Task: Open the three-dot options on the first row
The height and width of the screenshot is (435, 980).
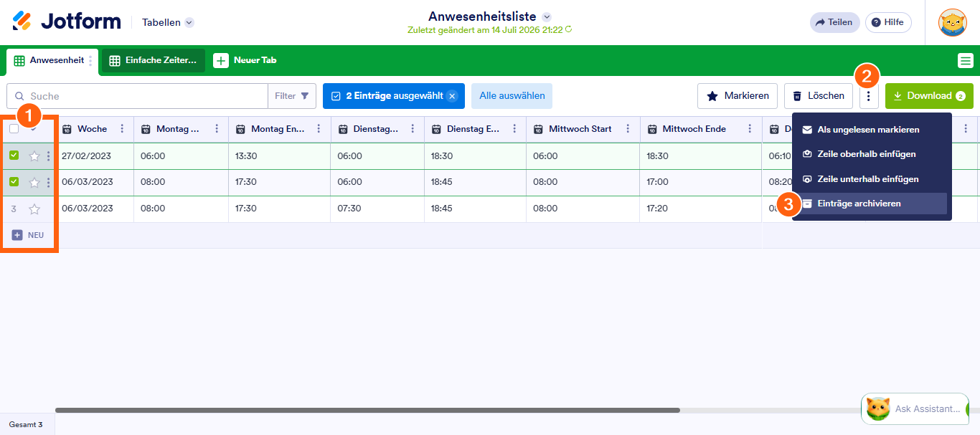Action: 49,156
